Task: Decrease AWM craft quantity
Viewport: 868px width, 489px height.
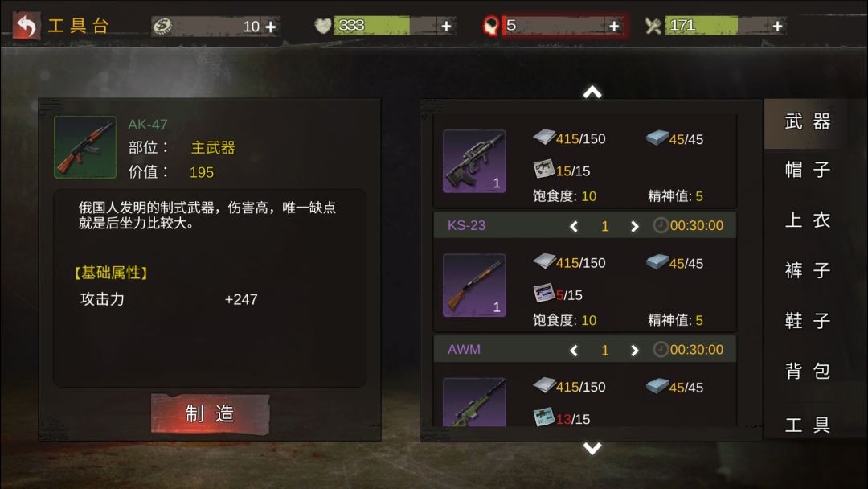Action: tap(574, 350)
